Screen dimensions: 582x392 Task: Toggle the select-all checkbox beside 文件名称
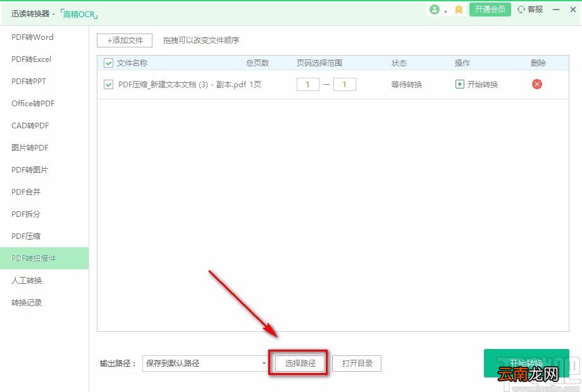(108, 63)
